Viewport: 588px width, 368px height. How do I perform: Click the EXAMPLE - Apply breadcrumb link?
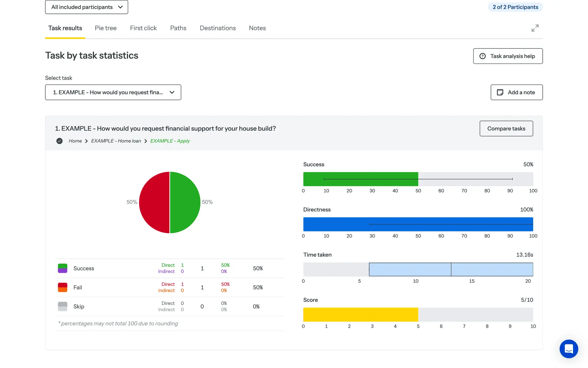[x=170, y=141]
